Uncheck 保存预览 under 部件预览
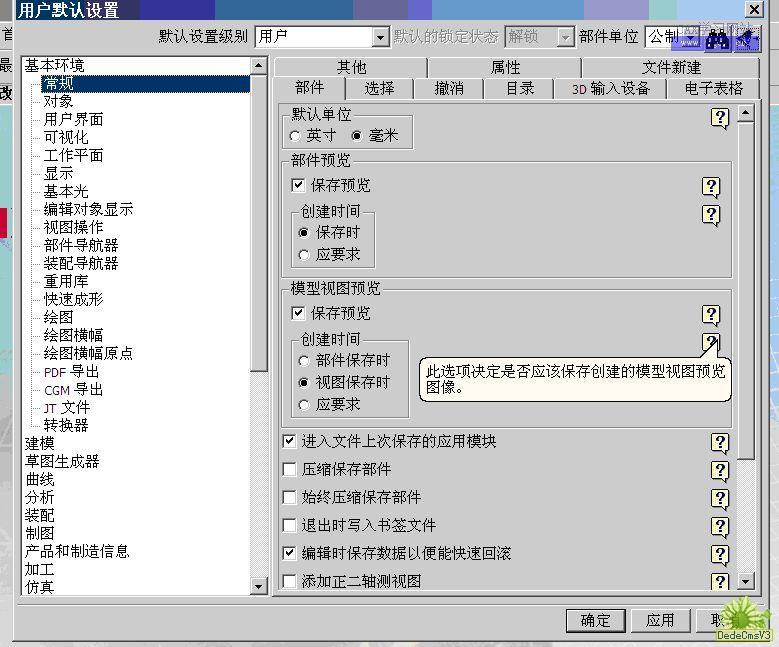Screen dimensions: 779x647 point(298,186)
